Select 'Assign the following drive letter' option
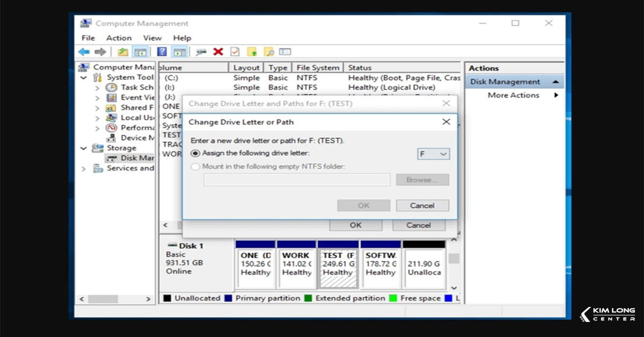Image resolution: width=644 pixels, height=337 pixels. click(195, 153)
